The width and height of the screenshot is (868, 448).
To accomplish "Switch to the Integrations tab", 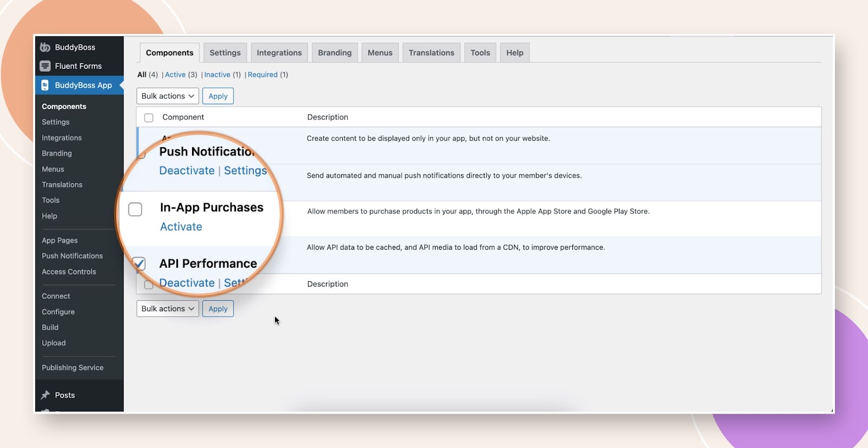I will 279,53.
